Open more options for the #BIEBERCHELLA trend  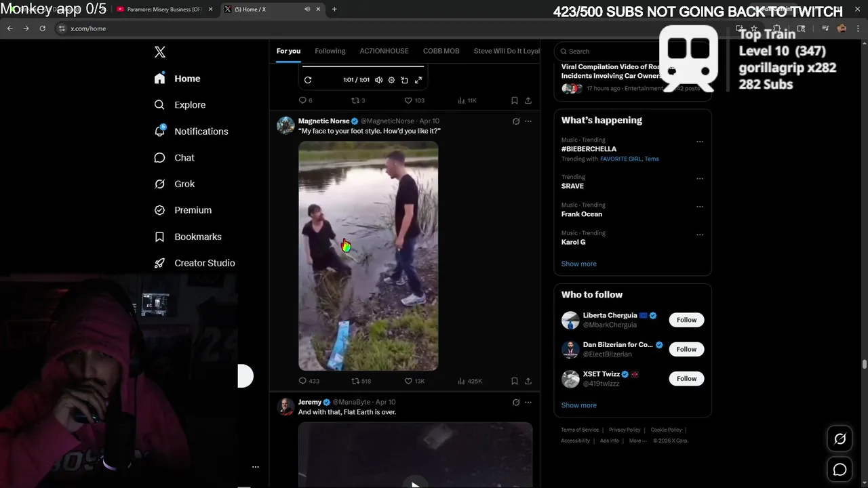700,142
